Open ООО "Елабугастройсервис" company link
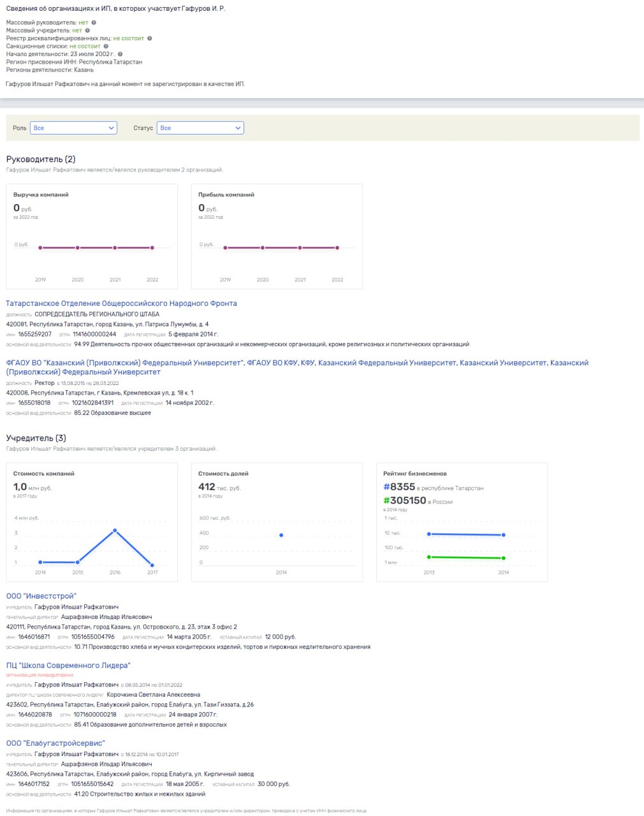 55,743
